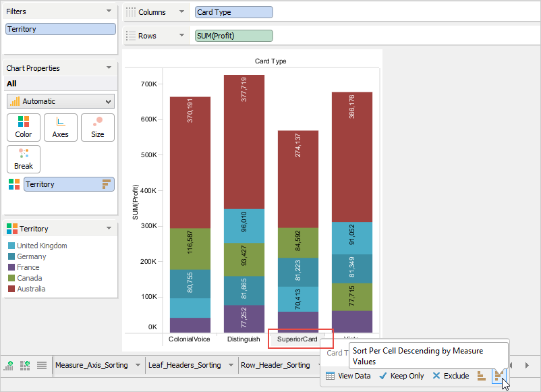
Task: Click the View Data button
Action: pyautogui.click(x=348, y=376)
